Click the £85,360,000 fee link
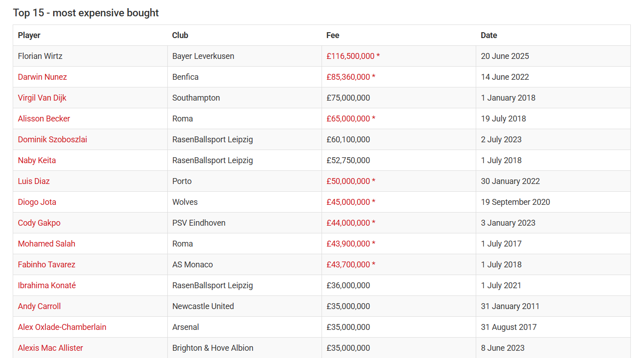The image size is (644, 358). (351, 77)
